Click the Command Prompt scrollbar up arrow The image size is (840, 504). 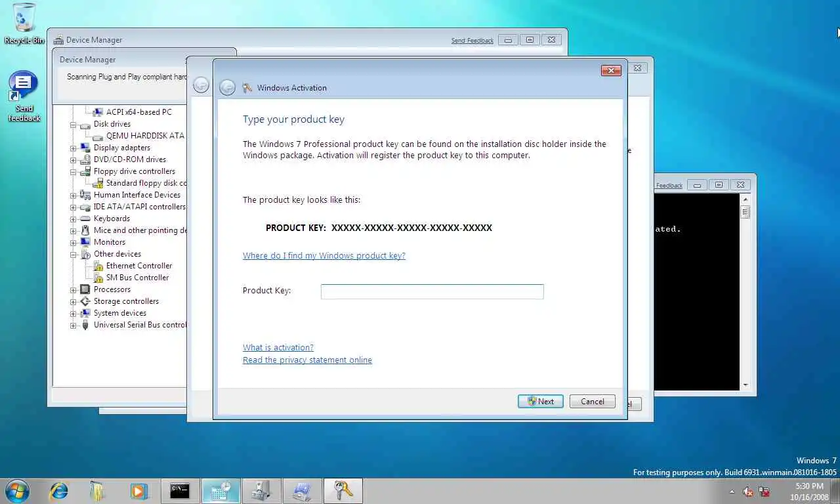(745, 199)
